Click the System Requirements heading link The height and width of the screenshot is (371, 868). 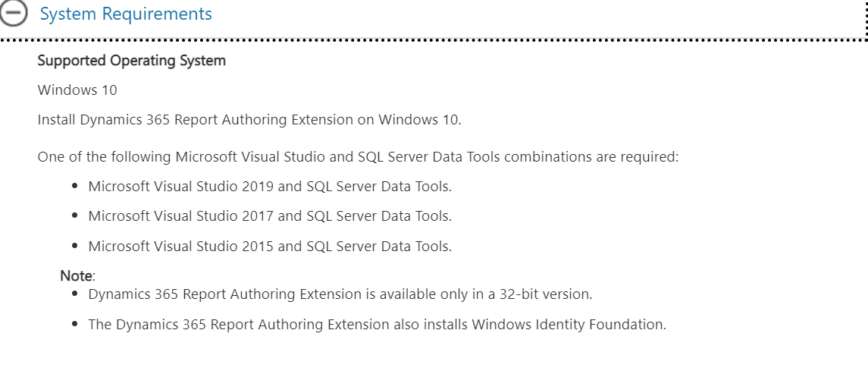126,14
